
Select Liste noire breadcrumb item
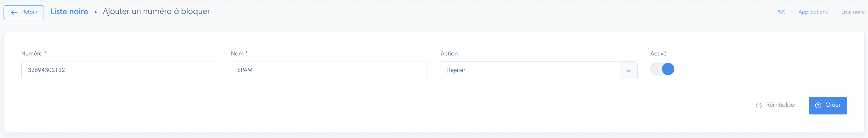(x=852, y=12)
